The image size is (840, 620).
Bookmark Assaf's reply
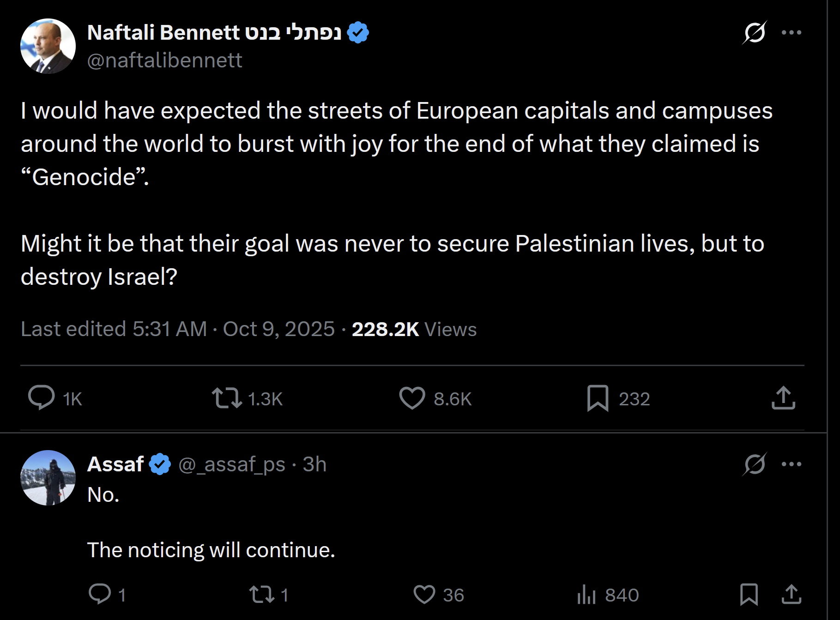pos(749,594)
